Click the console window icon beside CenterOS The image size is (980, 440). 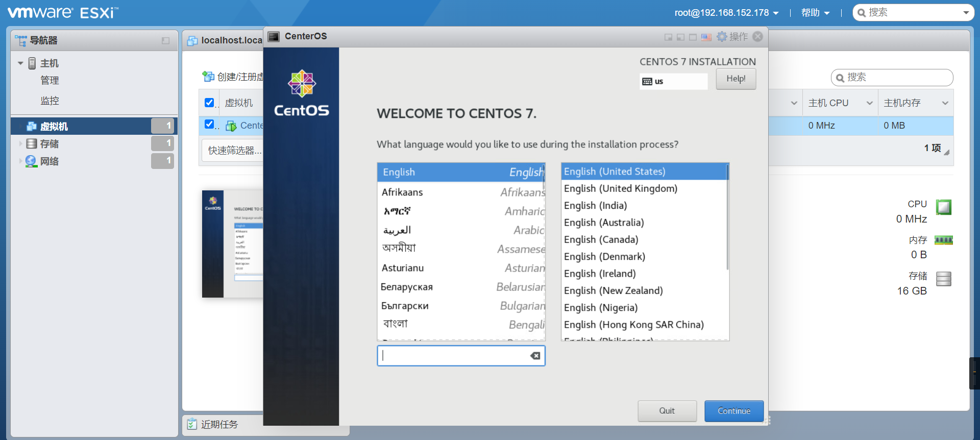point(274,36)
